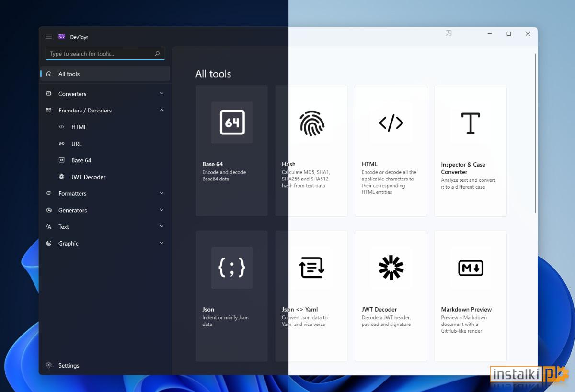The width and height of the screenshot is (575, 392).
Task: Click the Json <> Yaml convert icon
Action: click(311, 268)
